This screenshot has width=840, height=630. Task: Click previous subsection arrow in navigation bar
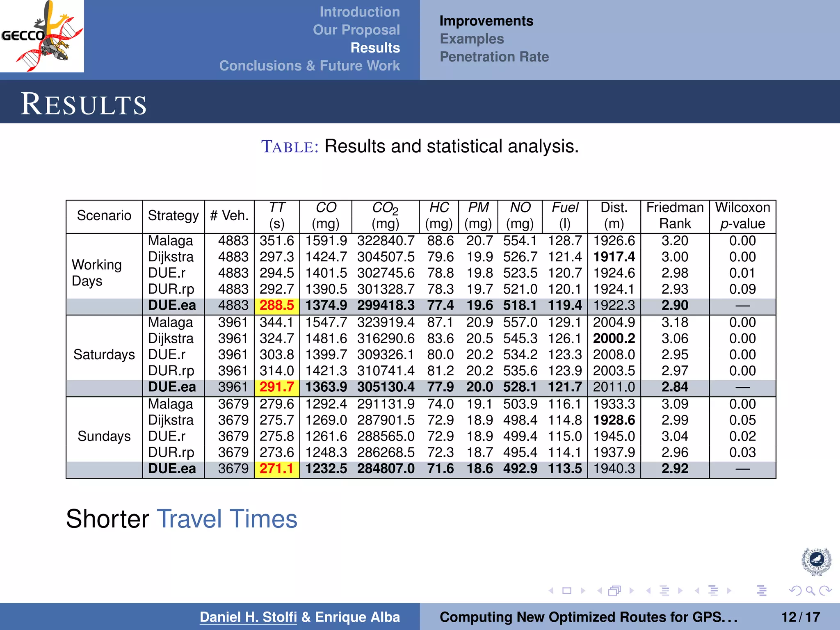click(648, 591)
